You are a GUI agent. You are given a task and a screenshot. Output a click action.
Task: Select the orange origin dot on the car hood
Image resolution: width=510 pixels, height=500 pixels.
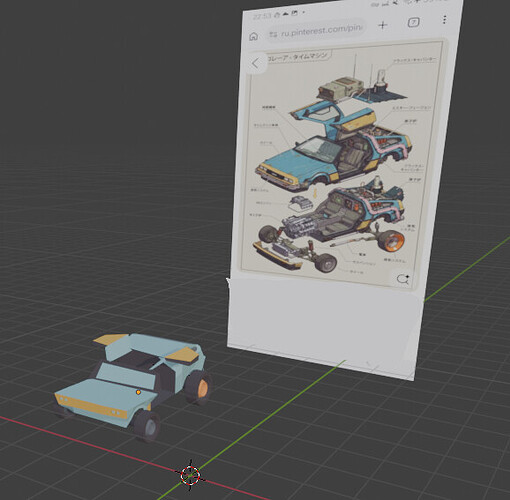138,392
